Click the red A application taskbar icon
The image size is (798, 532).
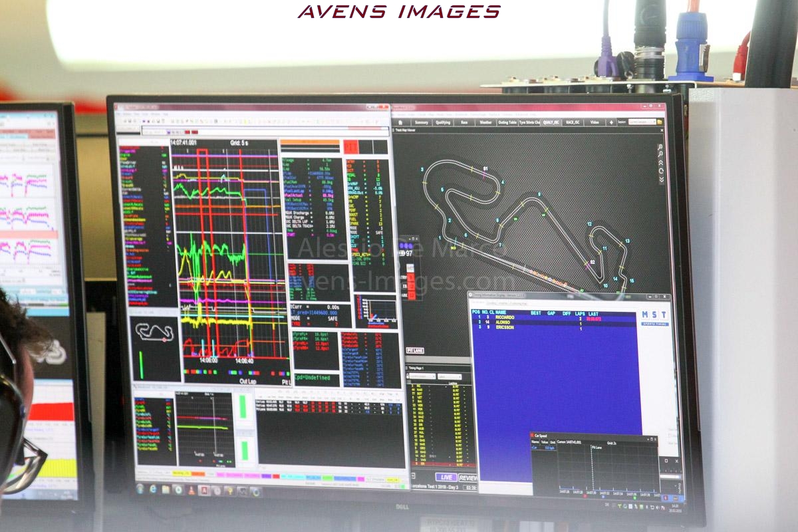(204, 491)
